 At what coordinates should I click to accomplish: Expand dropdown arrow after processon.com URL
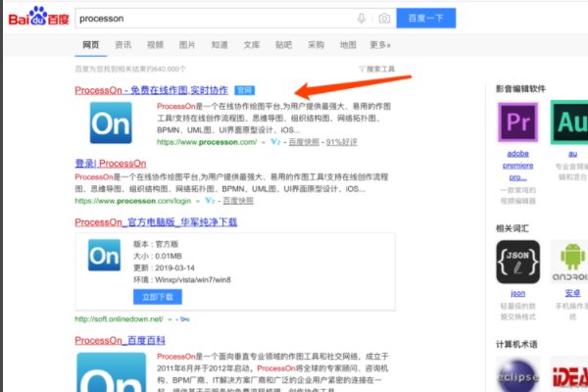pos(264,142)
